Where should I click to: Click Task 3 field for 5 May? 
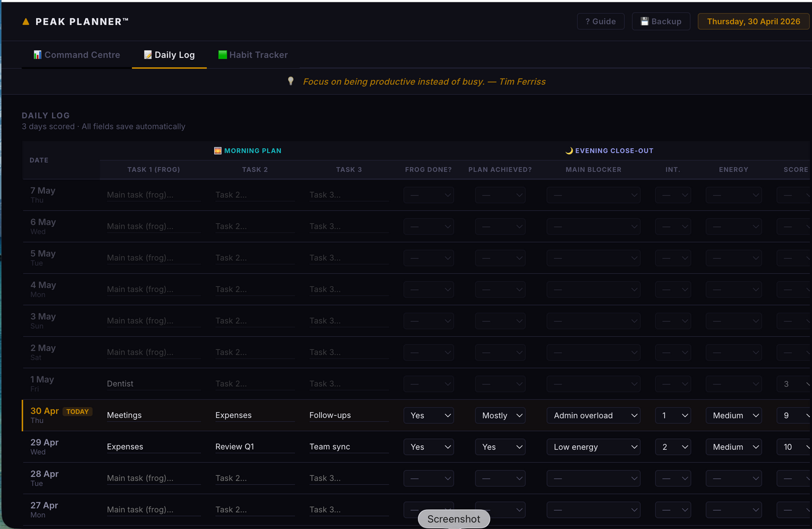coord(349,258)
